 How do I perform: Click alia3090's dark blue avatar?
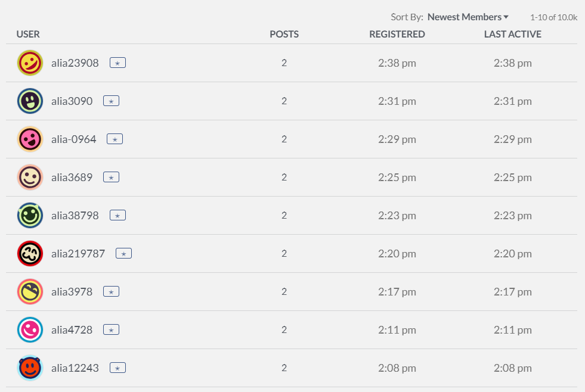click(x=30, y=101)
